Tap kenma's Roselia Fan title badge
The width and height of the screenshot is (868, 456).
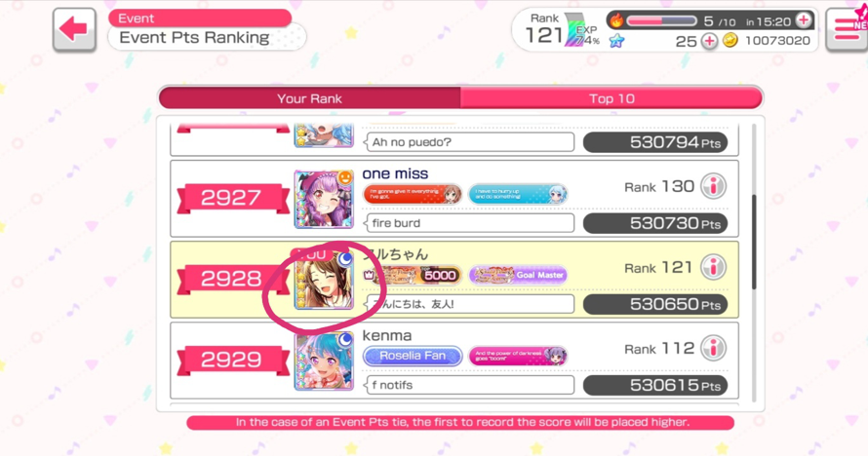click(x=413, y=356)
